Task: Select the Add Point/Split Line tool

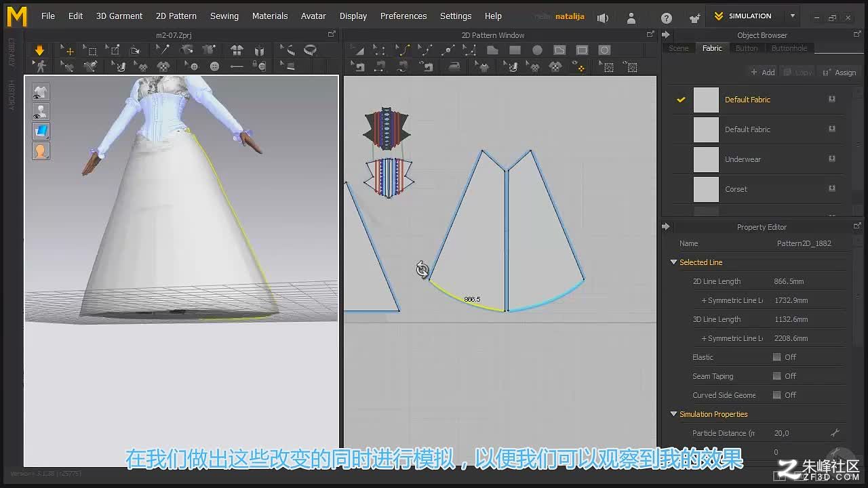Action: click(x=448, y=50)
